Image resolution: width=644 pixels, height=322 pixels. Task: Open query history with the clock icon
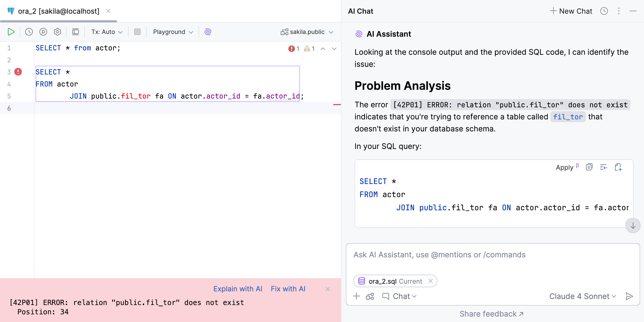point(28,31)
